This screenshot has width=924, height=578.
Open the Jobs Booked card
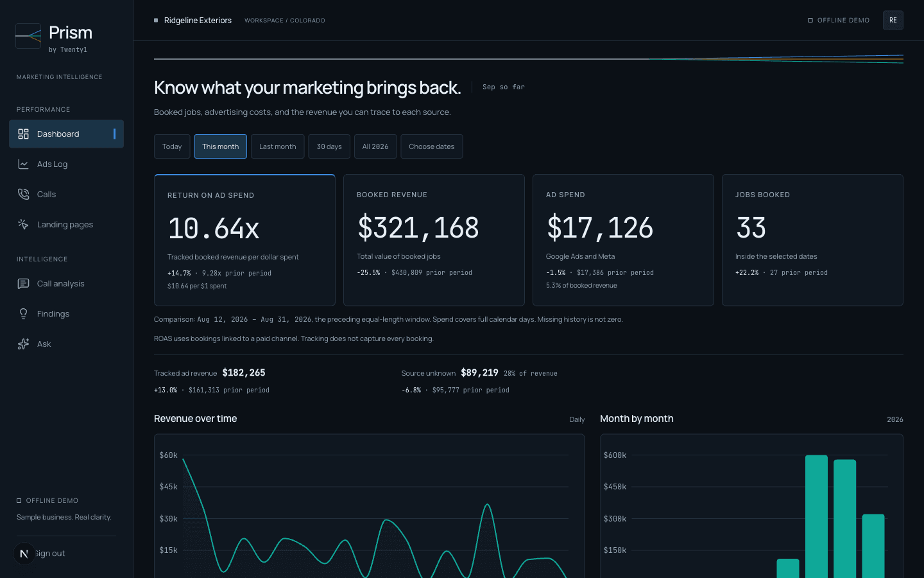[x=812, y=240]
